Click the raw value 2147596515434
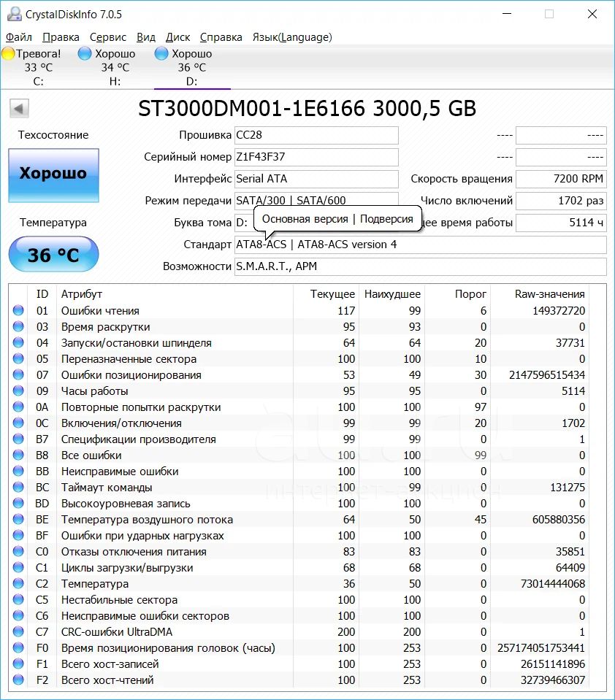The height and width of the screenshot is (700, 615). pyautogui.click(x=547, y=375)
